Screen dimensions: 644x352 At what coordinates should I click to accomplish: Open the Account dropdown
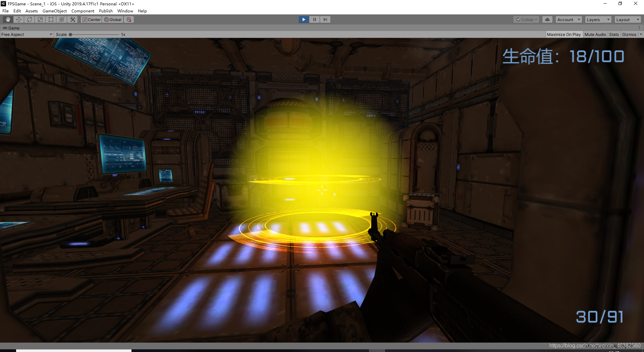tap(569, 19)
